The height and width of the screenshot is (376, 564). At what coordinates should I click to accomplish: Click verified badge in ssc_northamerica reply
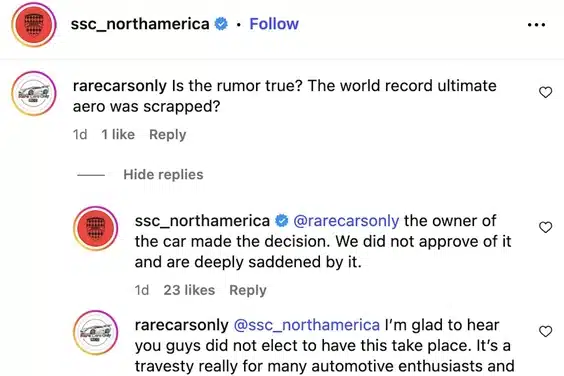pos(282,221)
